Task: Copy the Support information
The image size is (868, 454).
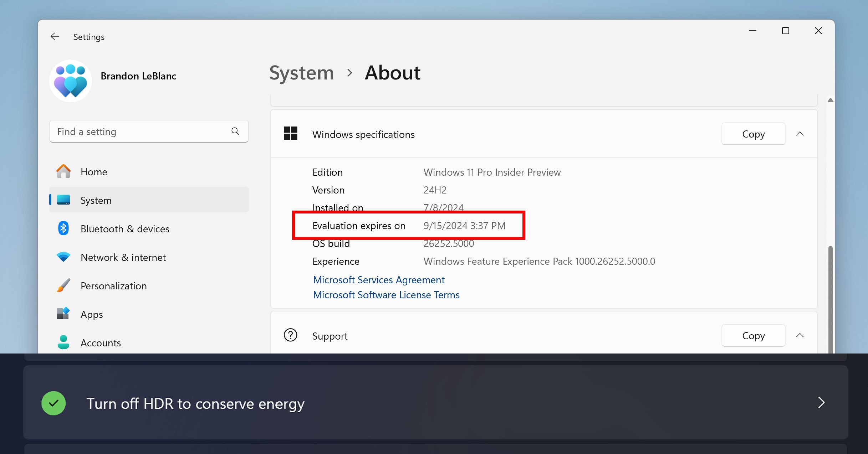Action: (753, 335)
